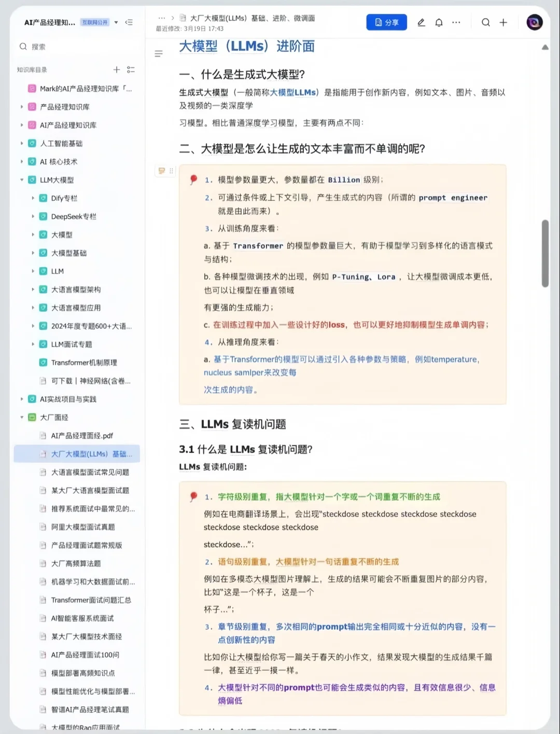The image size is (560, 734).
Task: Click the plus icon next to the search icon
Action: (503, 22)
